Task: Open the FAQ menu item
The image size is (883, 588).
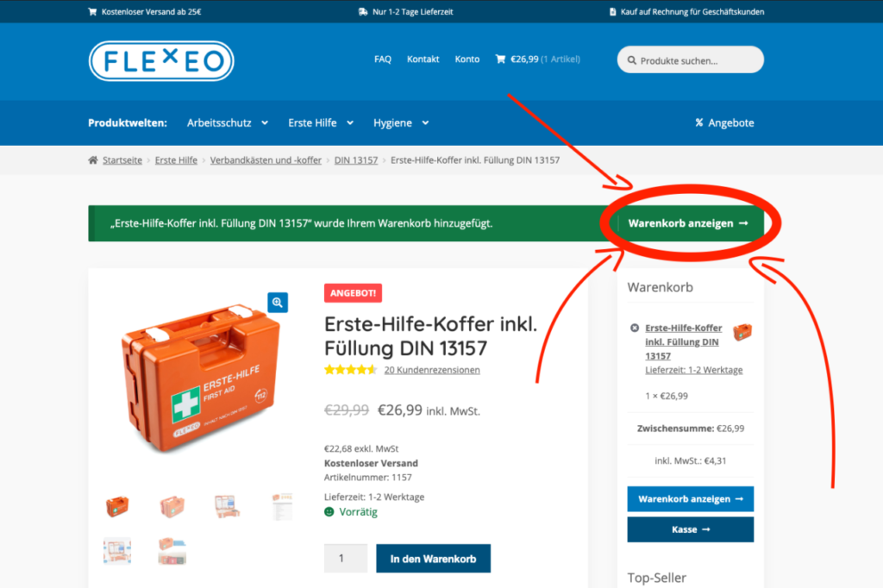Action: coord(382,59)
